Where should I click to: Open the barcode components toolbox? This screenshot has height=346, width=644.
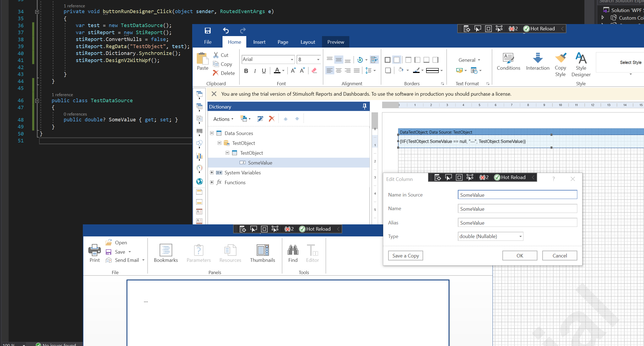[199, 132]
